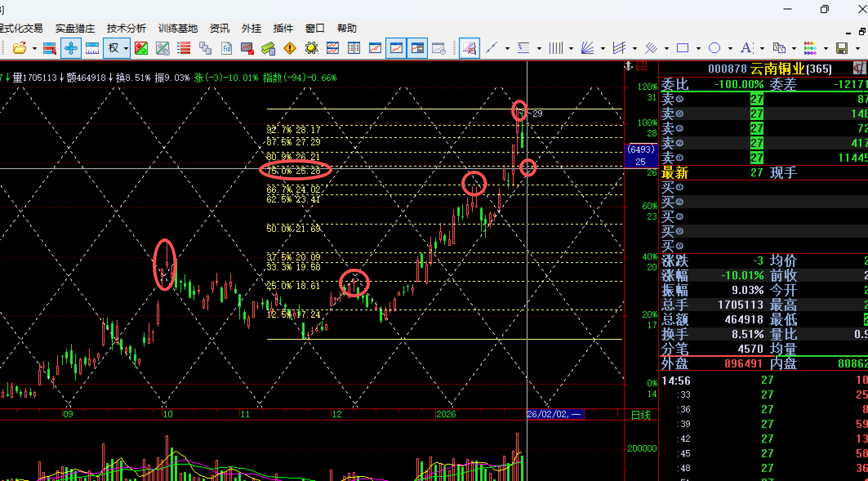
Task: Choose the rectangle drawing tool
Action: [x=682, y=48]
